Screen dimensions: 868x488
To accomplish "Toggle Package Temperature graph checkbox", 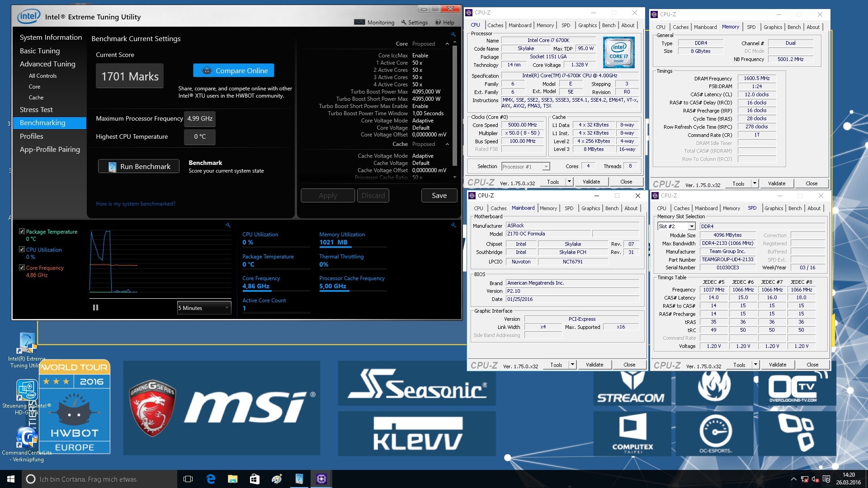I will 22,231.
